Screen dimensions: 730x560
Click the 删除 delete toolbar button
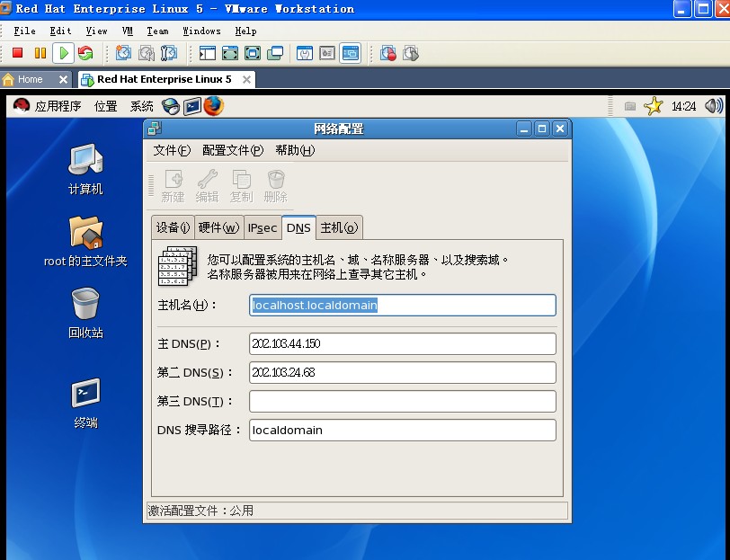[276, 186]
